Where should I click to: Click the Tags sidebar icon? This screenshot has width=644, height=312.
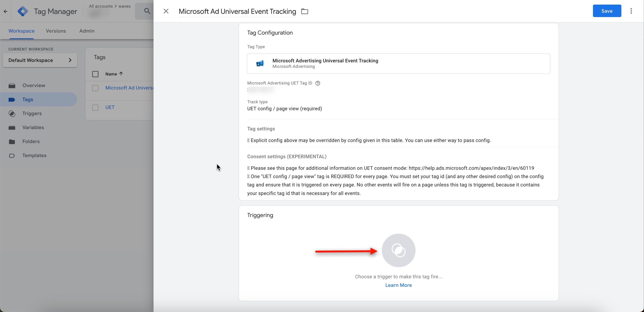coord(12,100)
